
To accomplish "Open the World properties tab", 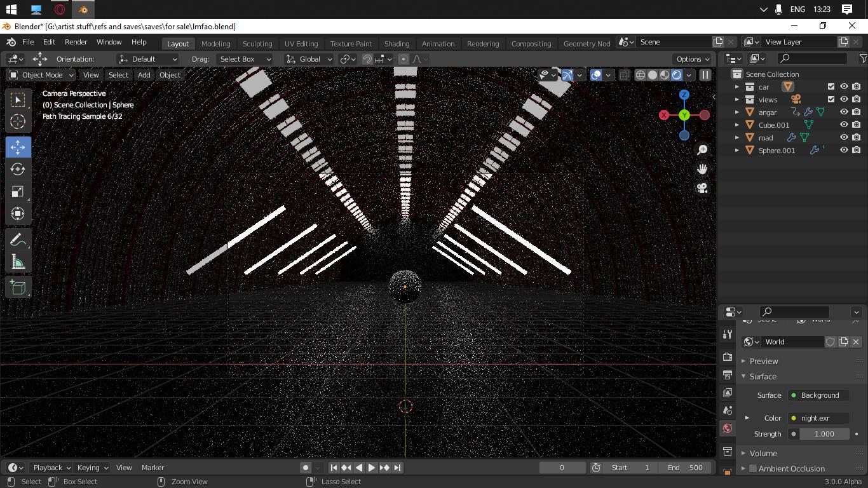I will 728,428.
